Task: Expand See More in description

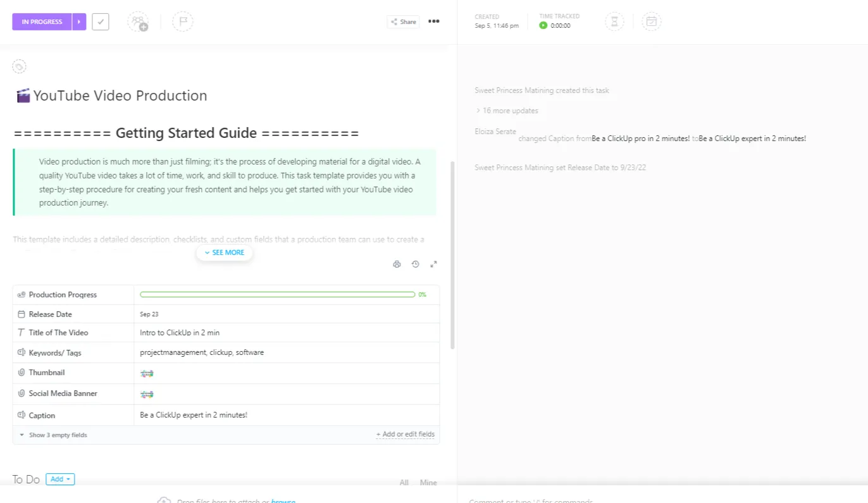Action: 225,252
